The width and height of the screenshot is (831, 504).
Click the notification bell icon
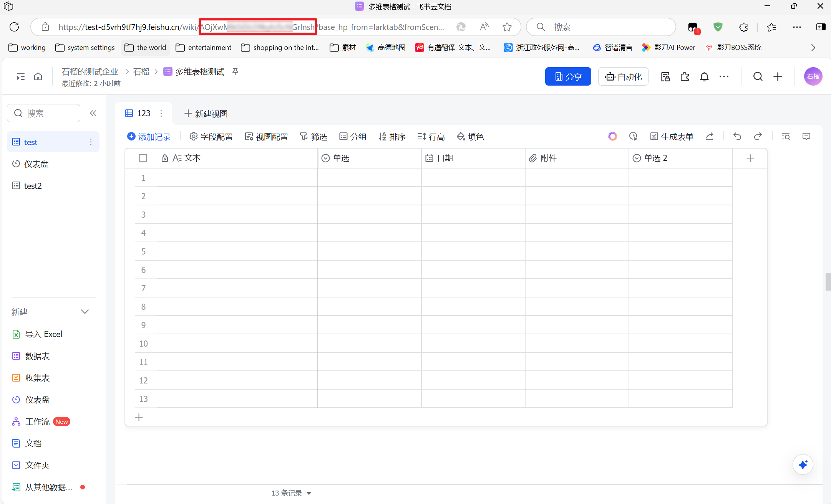tap(704, 77)
